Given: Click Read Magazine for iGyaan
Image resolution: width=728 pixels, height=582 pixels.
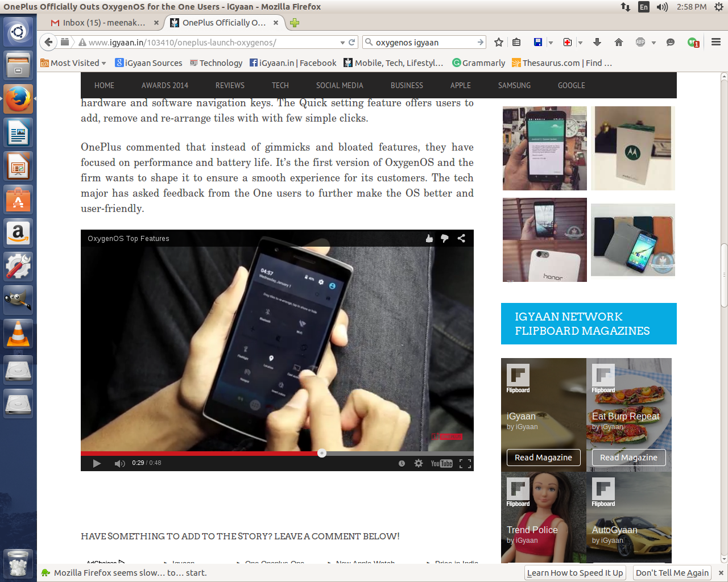Looking at the screenshot, I should coord(543,458).
